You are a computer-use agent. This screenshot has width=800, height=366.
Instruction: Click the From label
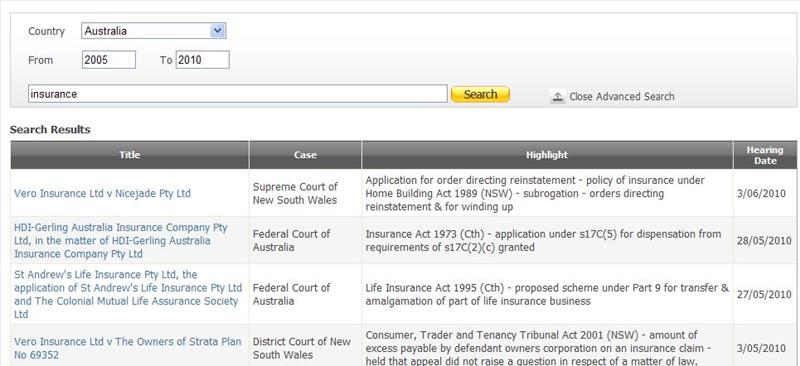coord(40,60)
